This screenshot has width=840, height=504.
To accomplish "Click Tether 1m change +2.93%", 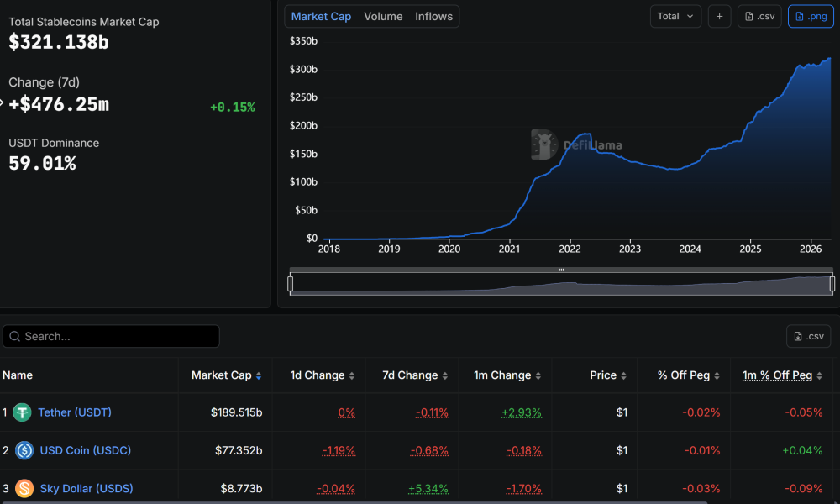I will [x=522, y=412].
